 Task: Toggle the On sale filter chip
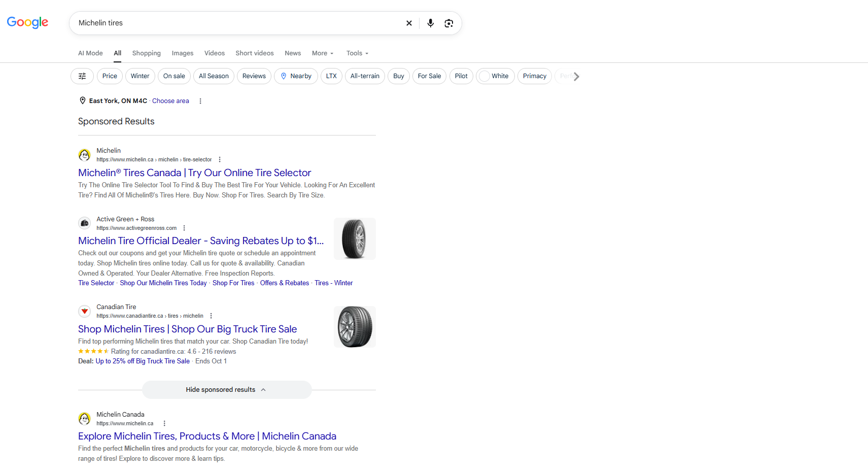click(174, 76)
